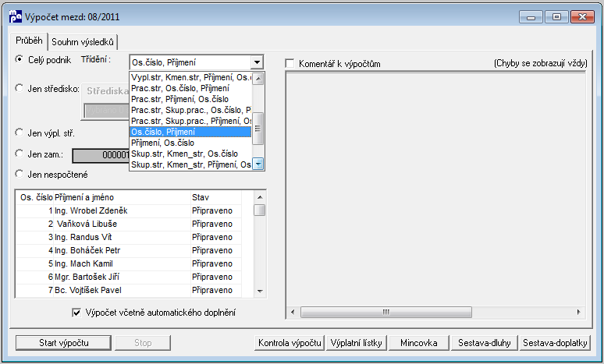The height and width of the screenshot is (364, 604).
Task: Maximize the Výpočet mezd window
Action: click(556, 17)
